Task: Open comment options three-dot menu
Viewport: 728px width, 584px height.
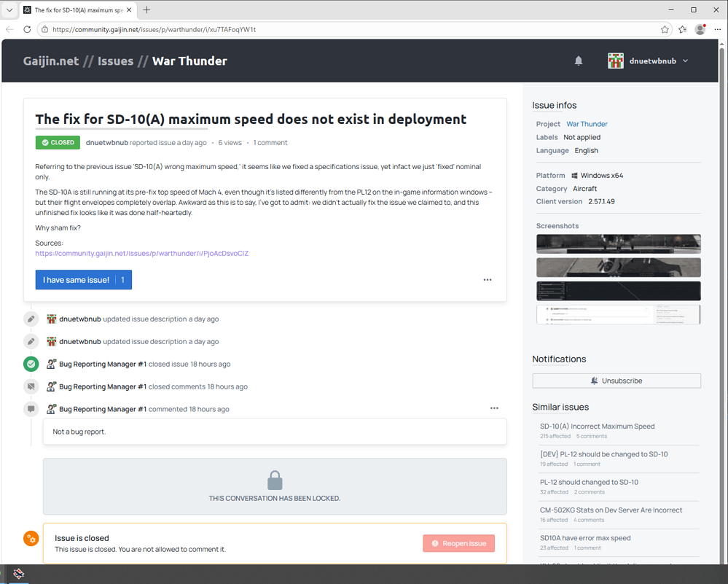Action: [494, 408]
